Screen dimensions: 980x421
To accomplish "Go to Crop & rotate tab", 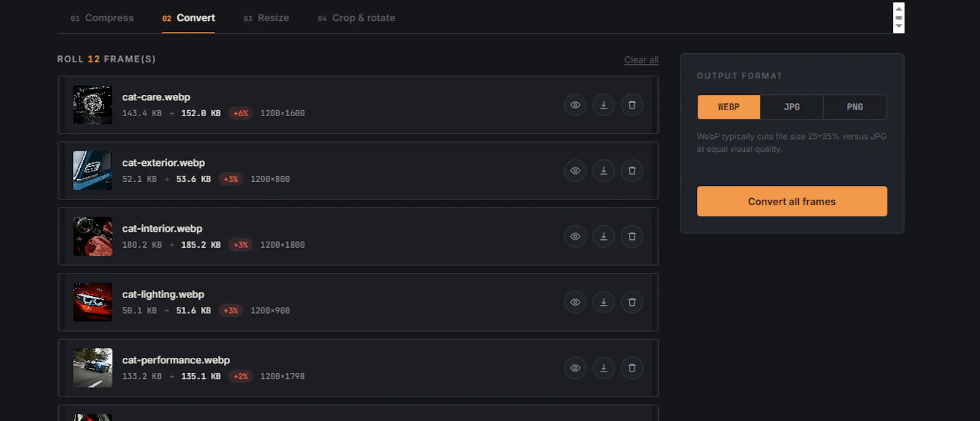I will (x=356, y=18).
